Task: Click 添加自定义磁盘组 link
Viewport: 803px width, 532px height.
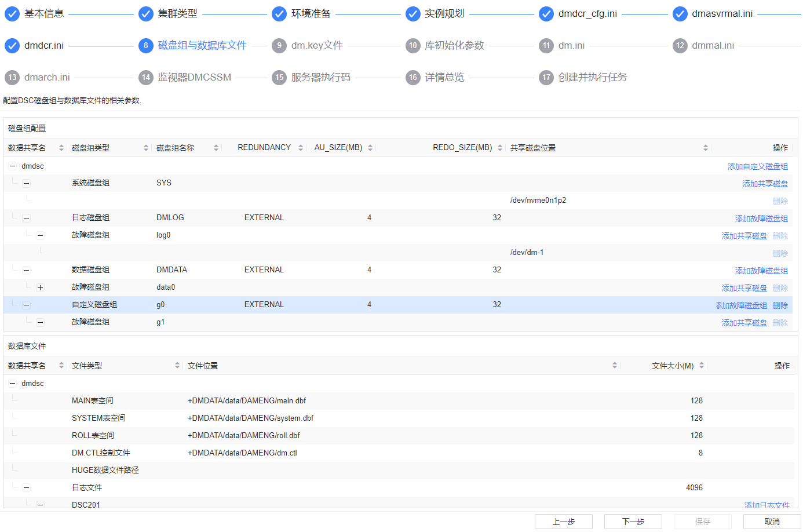Action: point(757,166)
